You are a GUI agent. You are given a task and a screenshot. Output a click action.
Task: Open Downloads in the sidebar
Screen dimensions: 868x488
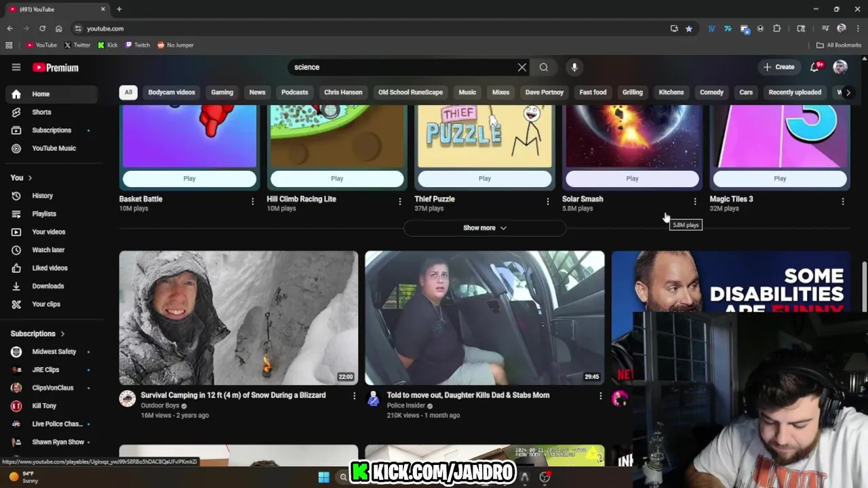(52, 286)
